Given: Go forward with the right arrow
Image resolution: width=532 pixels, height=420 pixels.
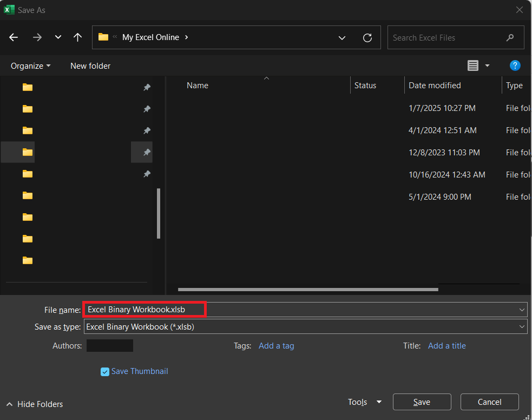Looking at the screenshot, I should (37, 37).
